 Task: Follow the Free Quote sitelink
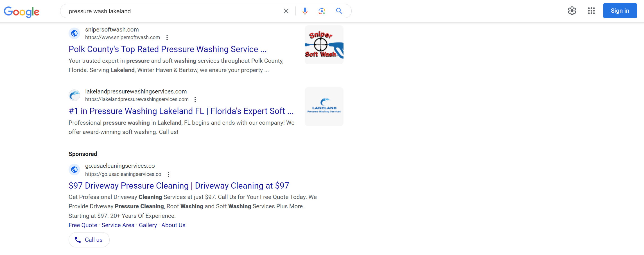click(83, 225)
